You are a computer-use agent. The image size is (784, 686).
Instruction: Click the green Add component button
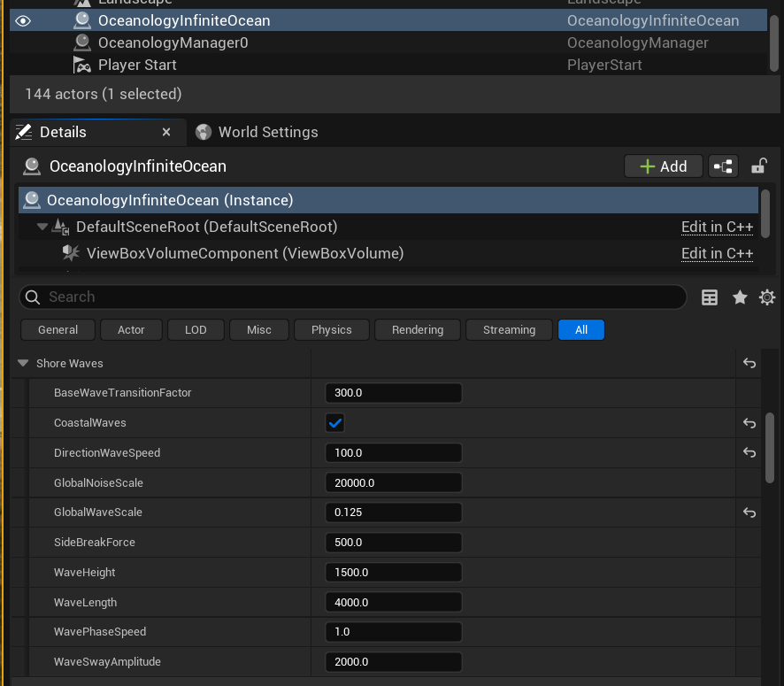pyautogui.click(x=663, y=166)
